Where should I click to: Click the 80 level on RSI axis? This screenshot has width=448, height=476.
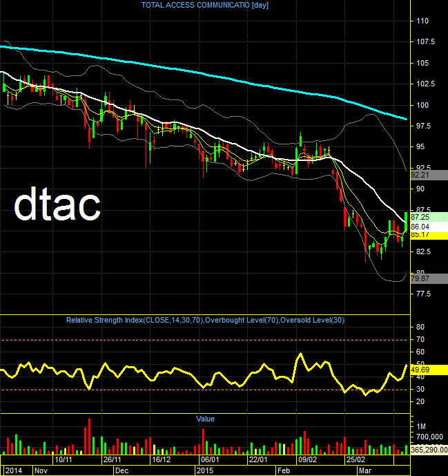tap(420, 327)
